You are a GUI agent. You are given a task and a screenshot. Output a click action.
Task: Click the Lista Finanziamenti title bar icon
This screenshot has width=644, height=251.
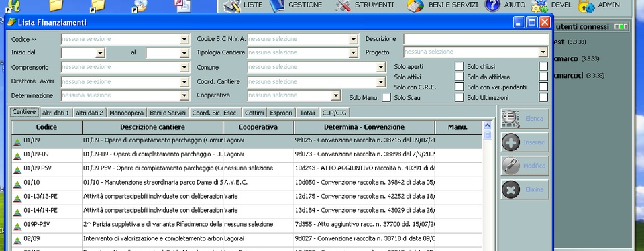11,22
